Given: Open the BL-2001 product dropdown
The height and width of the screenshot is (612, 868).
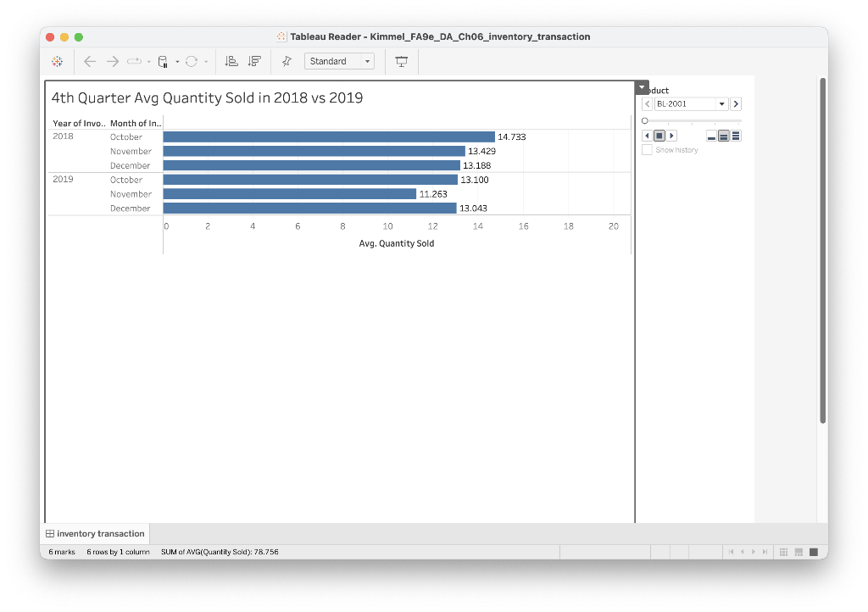Looking at the screenshot, I should coord(692,104).
